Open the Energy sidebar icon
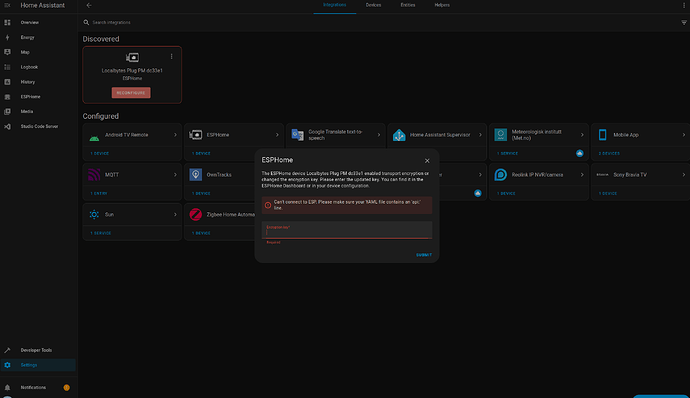 point(7,37)
